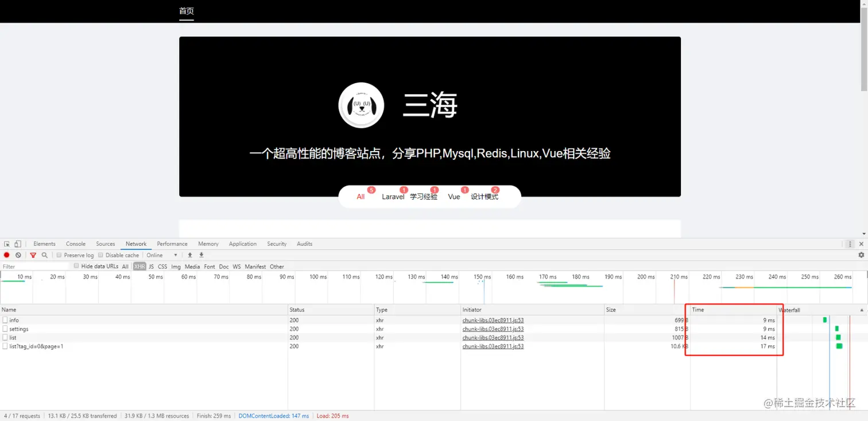Viewport: 868px width, 421px height.
Task: Import HAR file using upload icon
Action: 191,255
